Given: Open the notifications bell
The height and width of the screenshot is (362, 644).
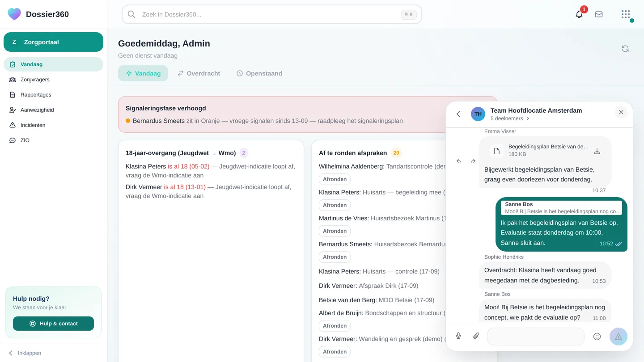Looking at the screenshot, I should tap(579, 14).
